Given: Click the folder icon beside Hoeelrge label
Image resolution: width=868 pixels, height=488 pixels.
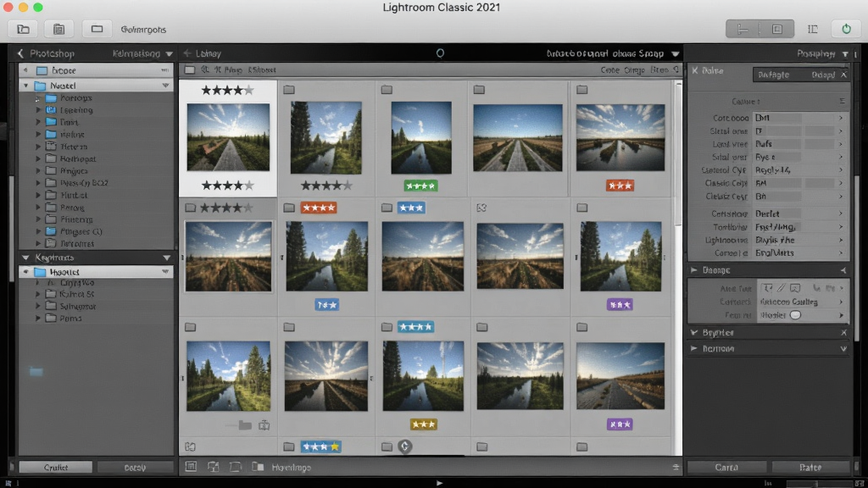Looking at the screenshot, I should click(258, 467).
